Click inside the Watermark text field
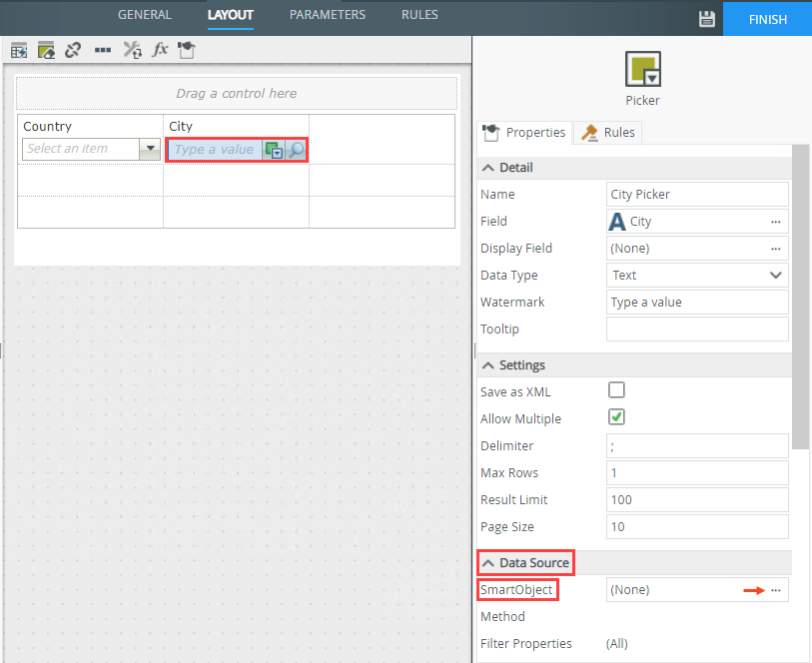The image size is (812, 663). click(x=689, y=302)
